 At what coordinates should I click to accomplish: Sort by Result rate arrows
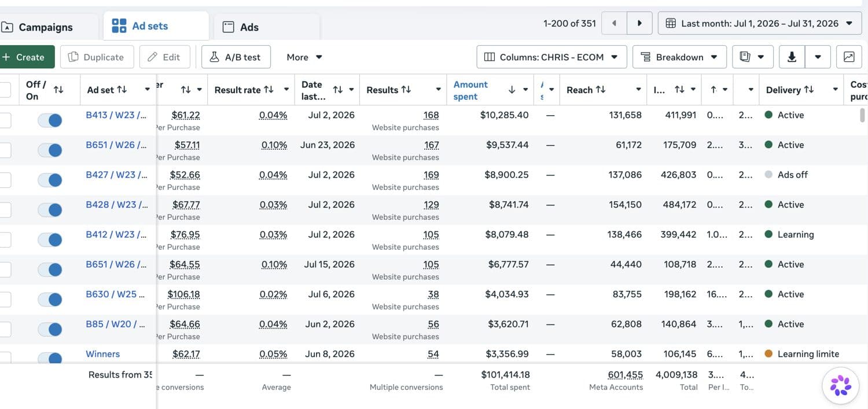pos(269,90)
